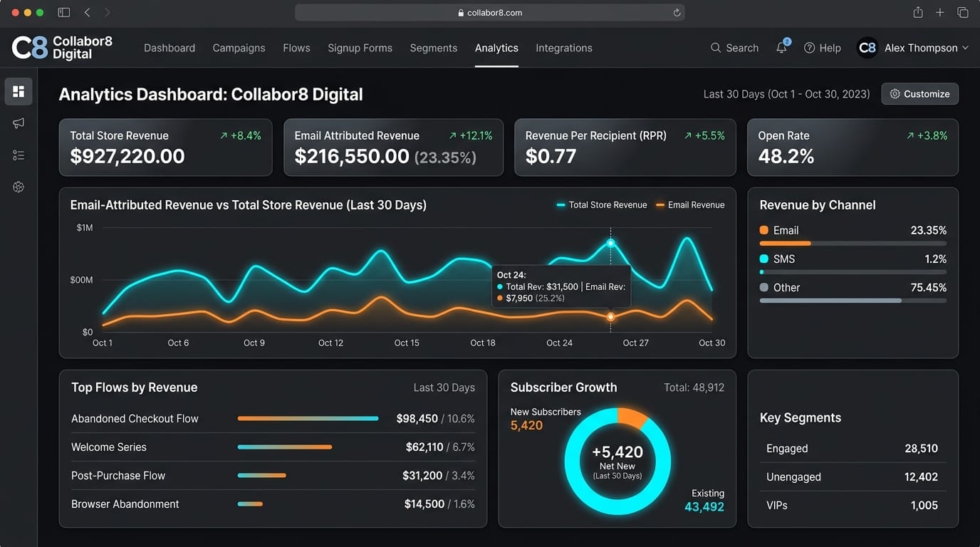Click the Email channel orange dot
This screenshot has width=980, height=547.
[x=764, y=230]
